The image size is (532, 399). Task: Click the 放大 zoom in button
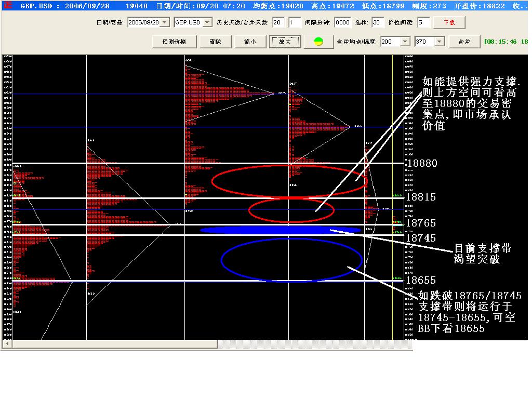pos(285,42)
